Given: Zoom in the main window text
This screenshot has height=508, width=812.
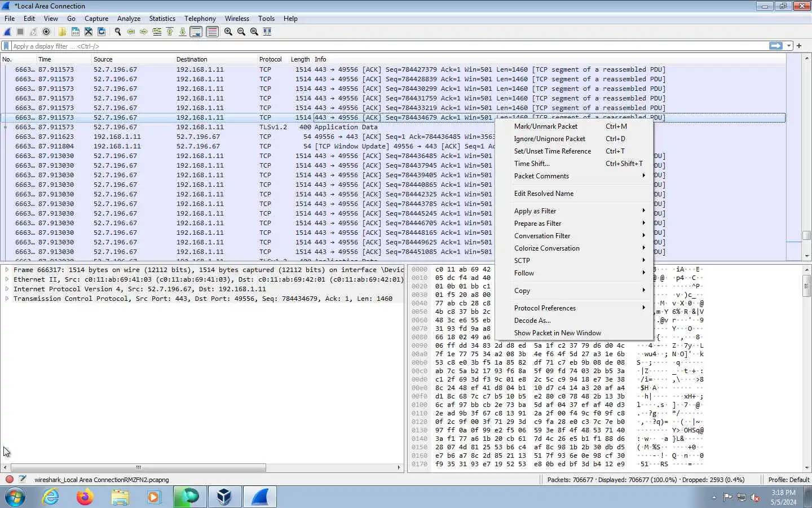Looking at the screenshot, I should pyautogui.click(x=228, y=32).
